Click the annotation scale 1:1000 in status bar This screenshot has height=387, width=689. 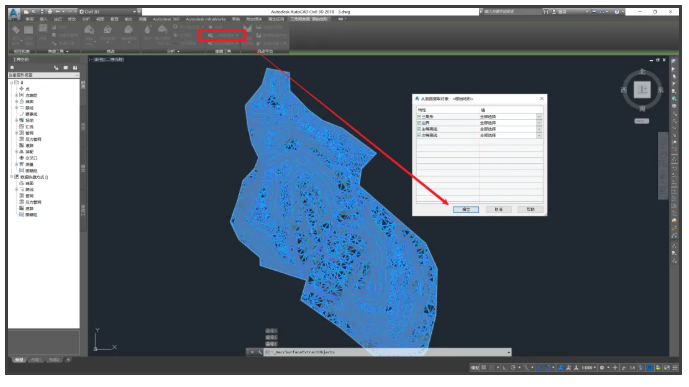tap(588, 368)
